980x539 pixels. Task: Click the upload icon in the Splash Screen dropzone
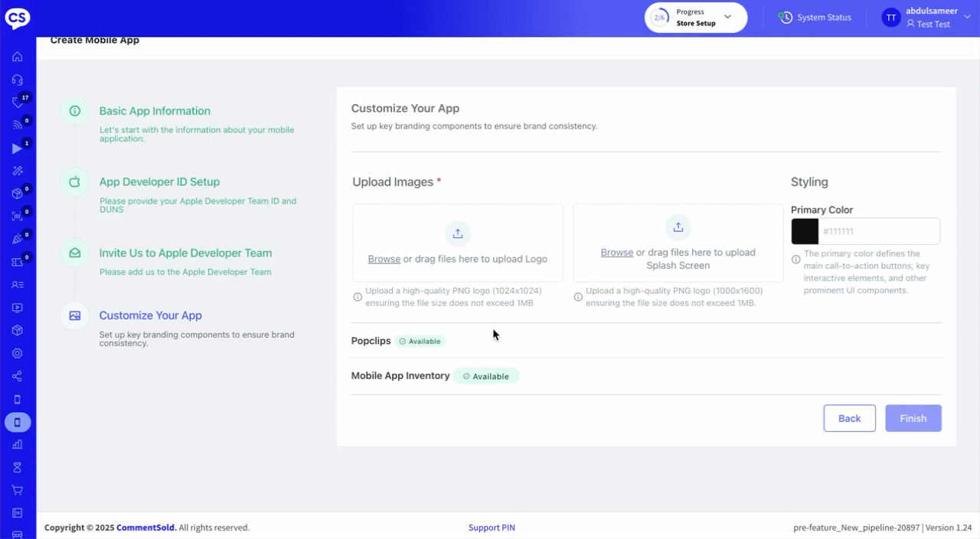678,227
